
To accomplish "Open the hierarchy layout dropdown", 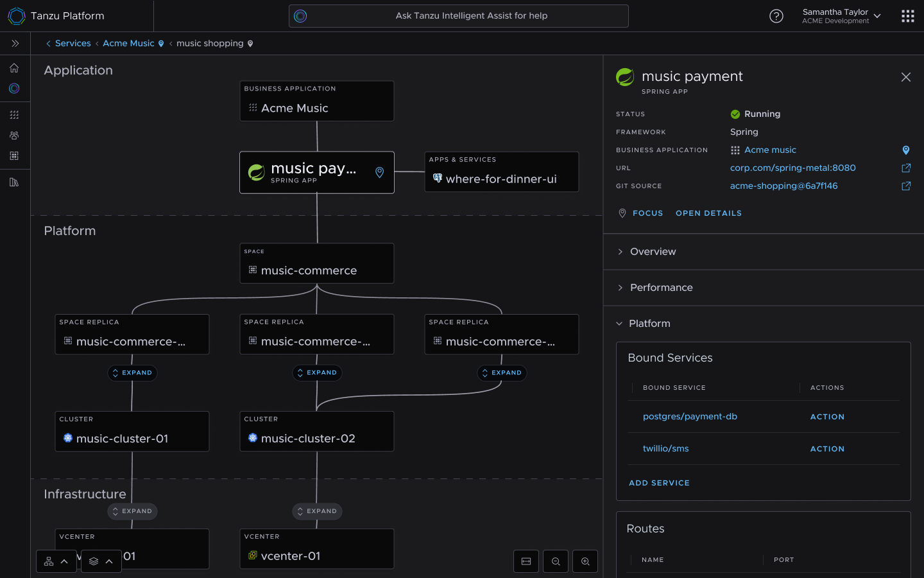I will tap(56, 561).
